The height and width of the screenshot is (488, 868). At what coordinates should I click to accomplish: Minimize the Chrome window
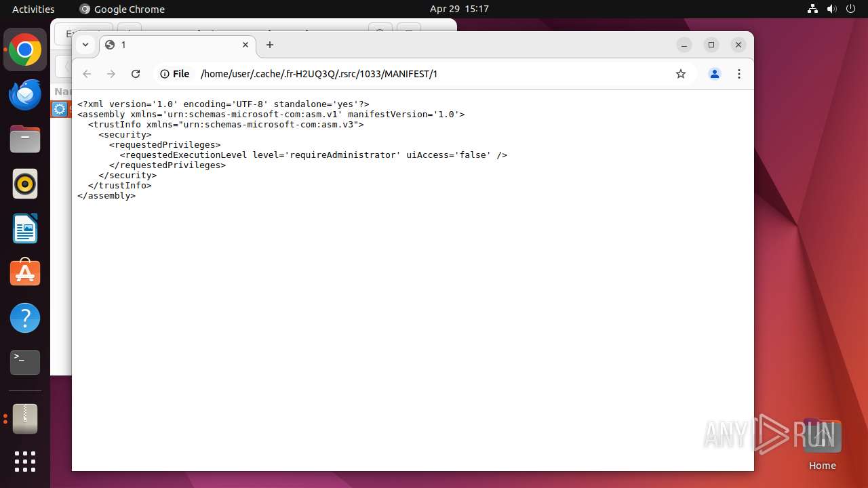[x=684, y=45]
